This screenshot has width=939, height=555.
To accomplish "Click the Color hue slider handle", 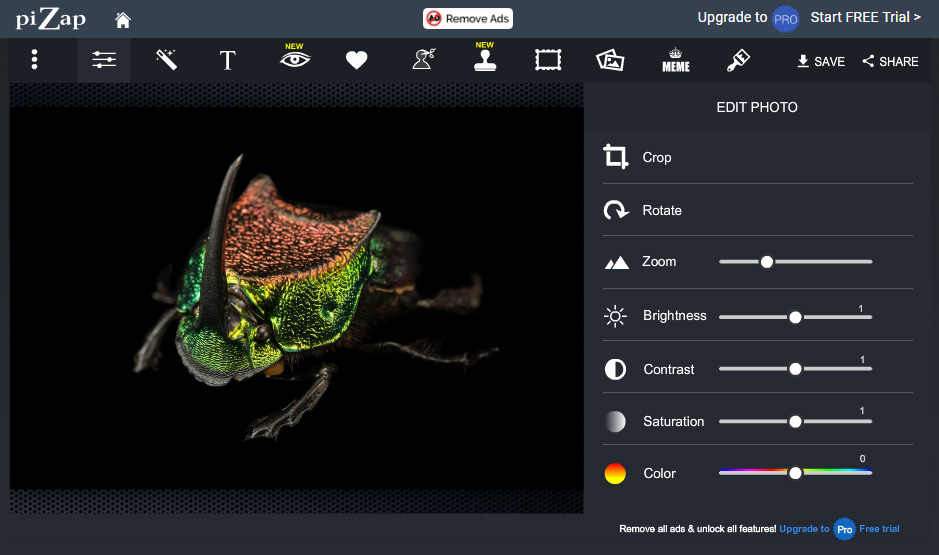I will pyautogui.click(x=795, y=473).
